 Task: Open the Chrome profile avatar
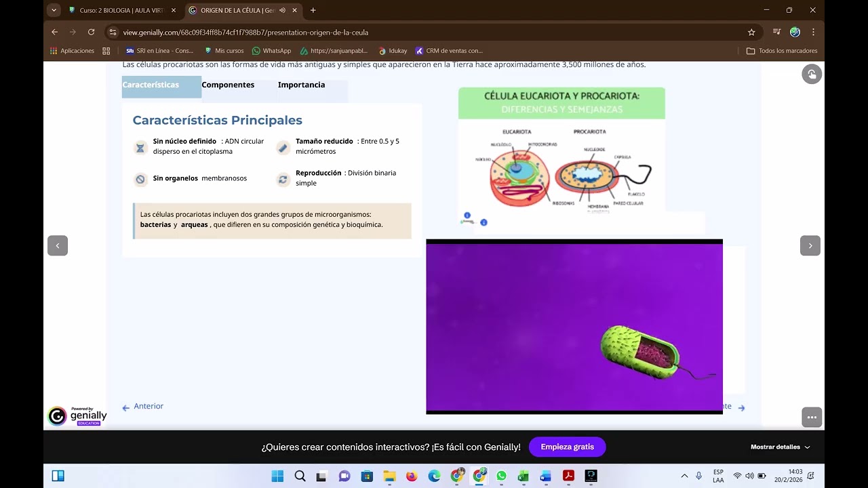[x=795, y=32]
